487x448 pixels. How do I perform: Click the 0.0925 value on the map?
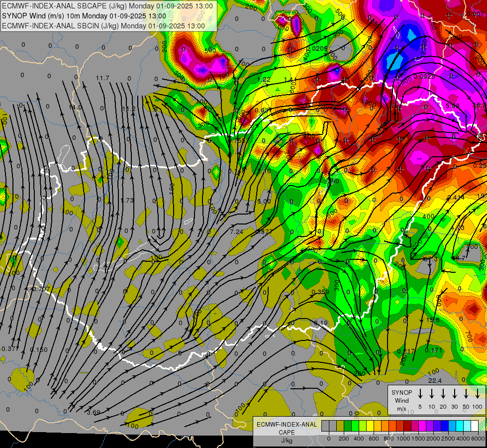425,76
